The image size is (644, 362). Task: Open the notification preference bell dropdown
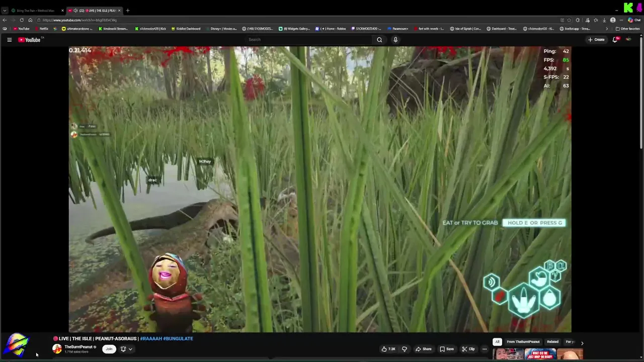pos(126,349)
